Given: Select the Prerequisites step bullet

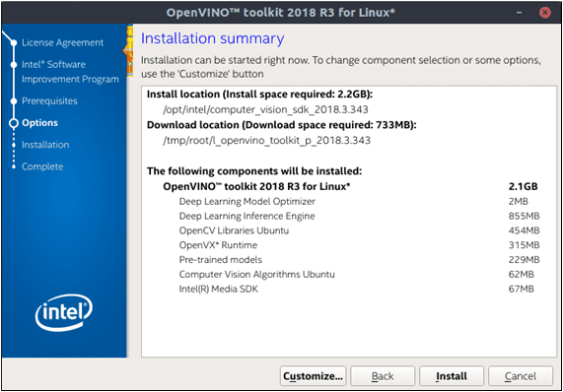Looking at the screenshot, I should click(x=14, y=101).
